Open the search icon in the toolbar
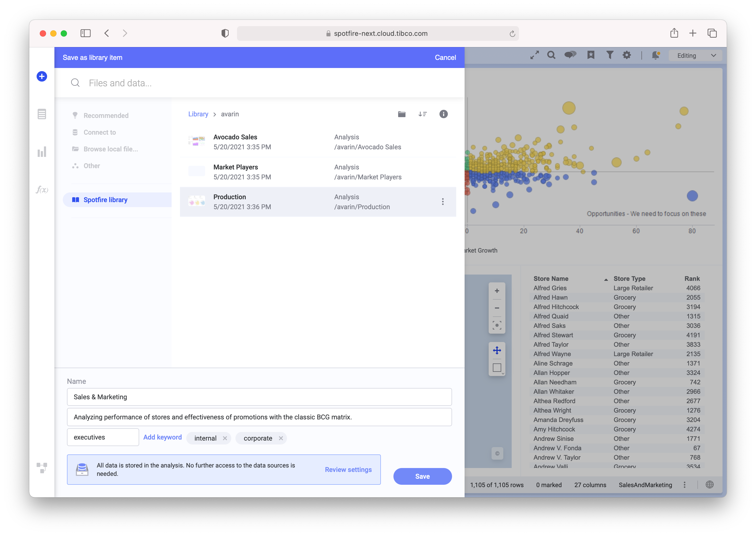This screenshot has height=536, width=756. [x=551, y=55]
